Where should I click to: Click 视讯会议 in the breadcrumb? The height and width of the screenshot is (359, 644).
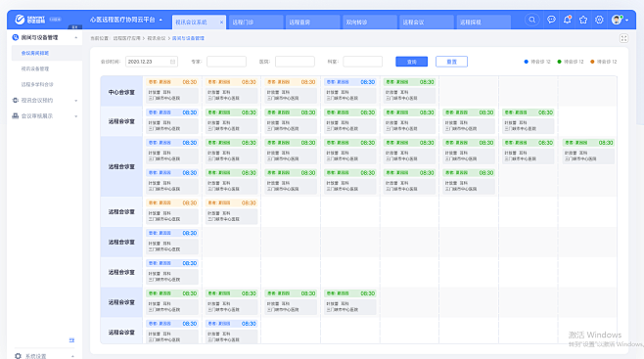pos(156,38)
